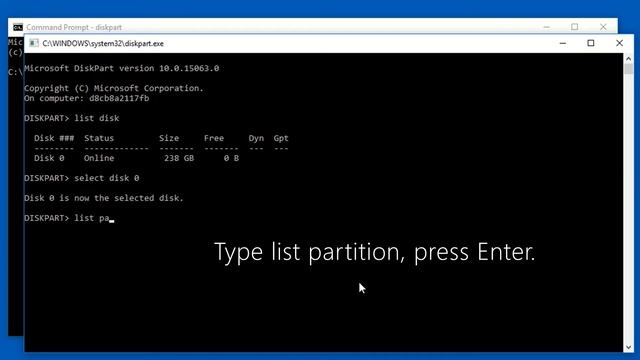
Task: Click the 'Disk ###' column header
Action: [54, 138]
